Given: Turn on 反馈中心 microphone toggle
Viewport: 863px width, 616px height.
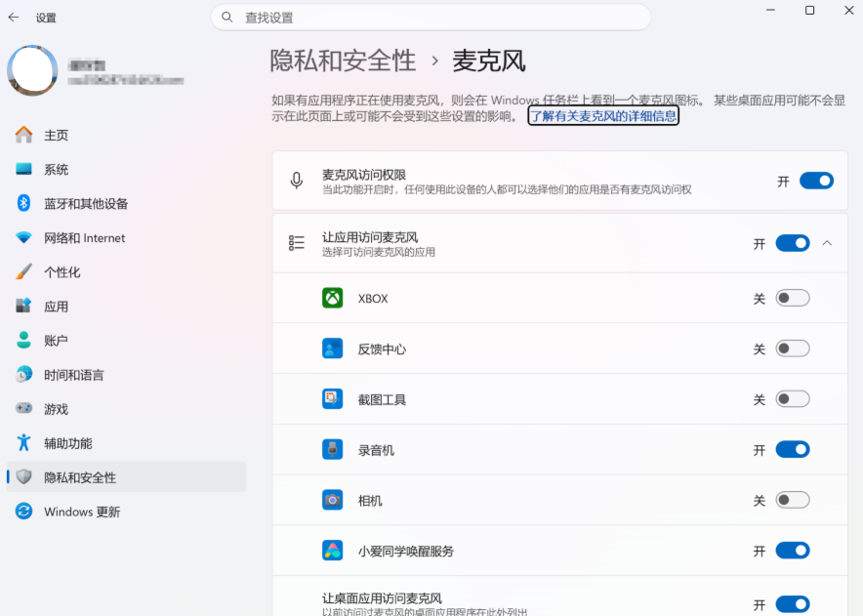Looking at the screenshot, I should tap(793, 349).
